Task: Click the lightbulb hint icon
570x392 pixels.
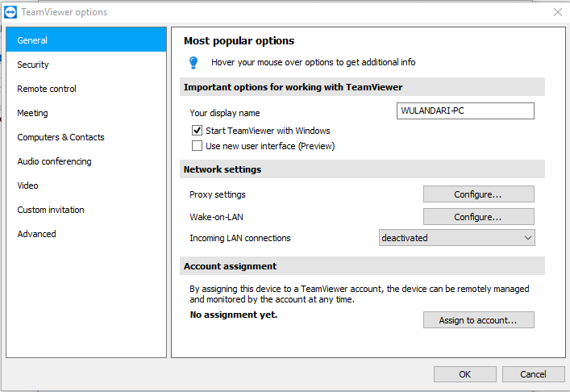Action: (x=193, y=63)
